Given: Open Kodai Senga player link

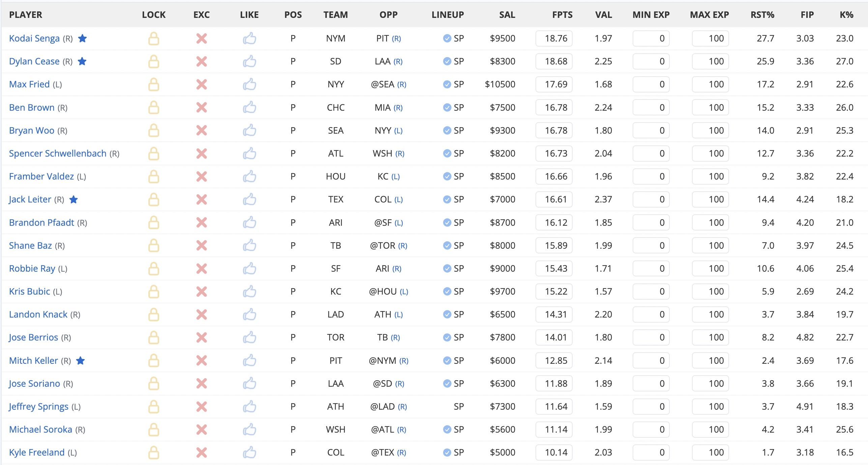Looking at the screenshot, I should (x=34, y=38).
